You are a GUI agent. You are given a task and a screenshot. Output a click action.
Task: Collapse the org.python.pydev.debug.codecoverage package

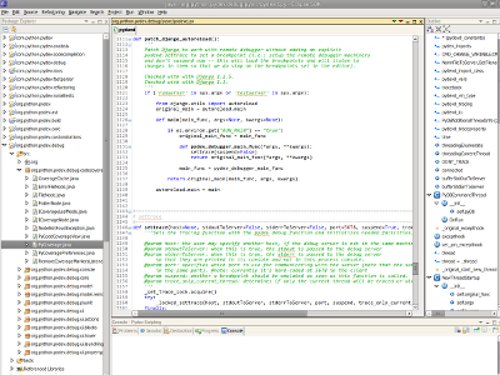coord(19,170)
